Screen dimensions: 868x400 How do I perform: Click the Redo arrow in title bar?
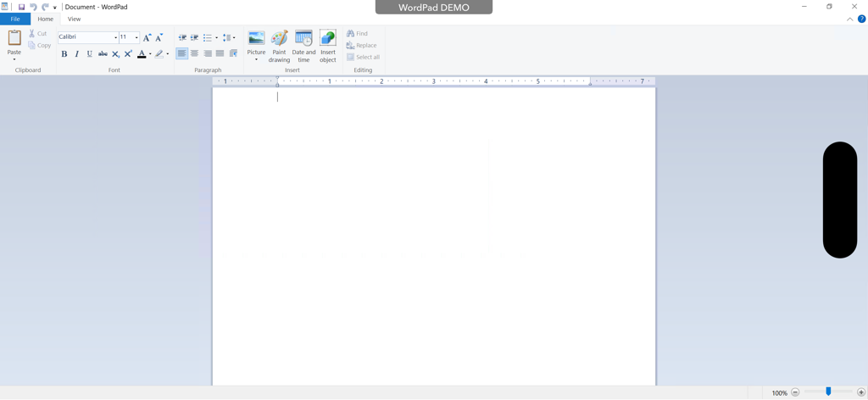click(x=45, y=7)
